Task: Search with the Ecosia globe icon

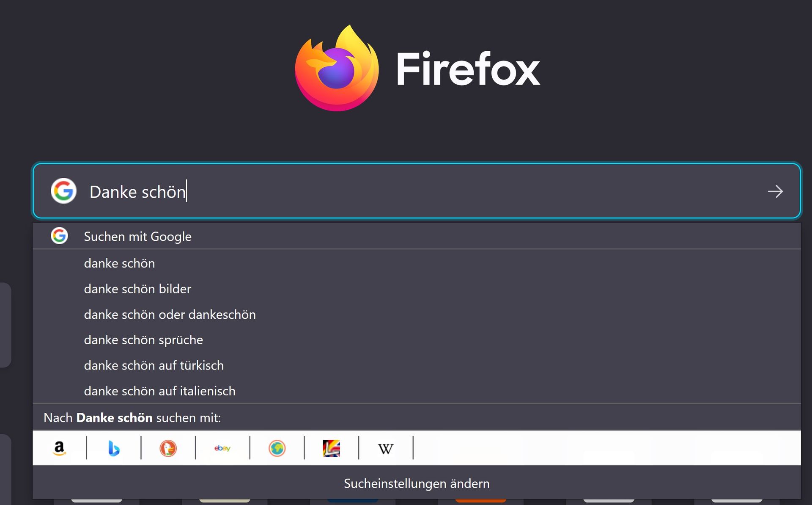Action: click(277, 448)
